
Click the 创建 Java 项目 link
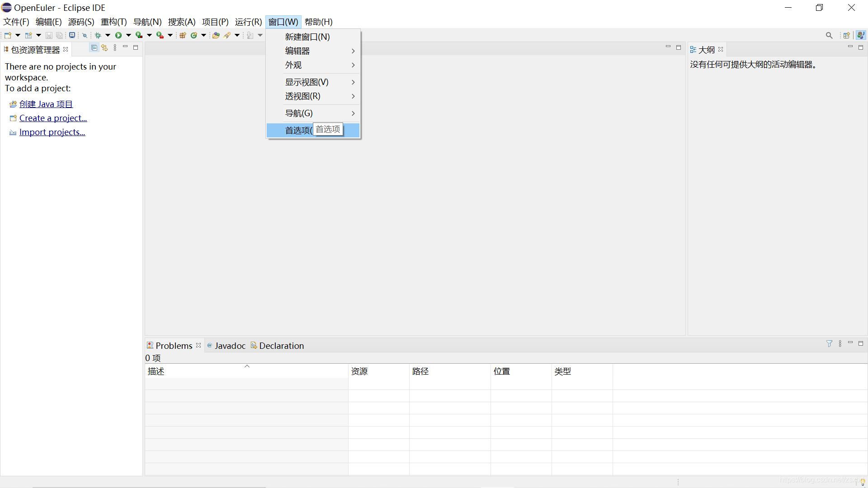click(x=46, y=104)
